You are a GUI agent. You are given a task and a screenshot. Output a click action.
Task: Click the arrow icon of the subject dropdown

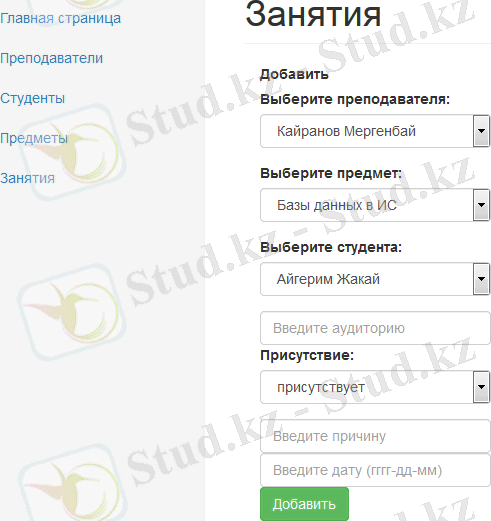(x=481, y=205)
